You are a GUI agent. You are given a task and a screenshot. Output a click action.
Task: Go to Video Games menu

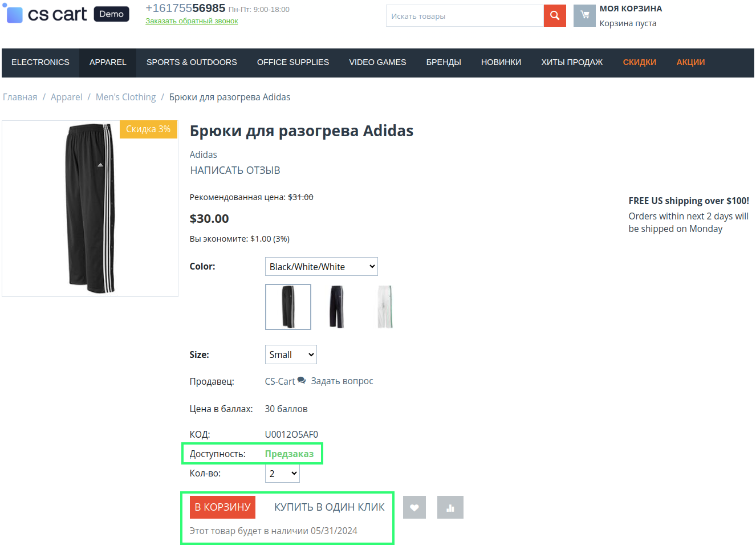pyautogui.click(x=377, y=62)
